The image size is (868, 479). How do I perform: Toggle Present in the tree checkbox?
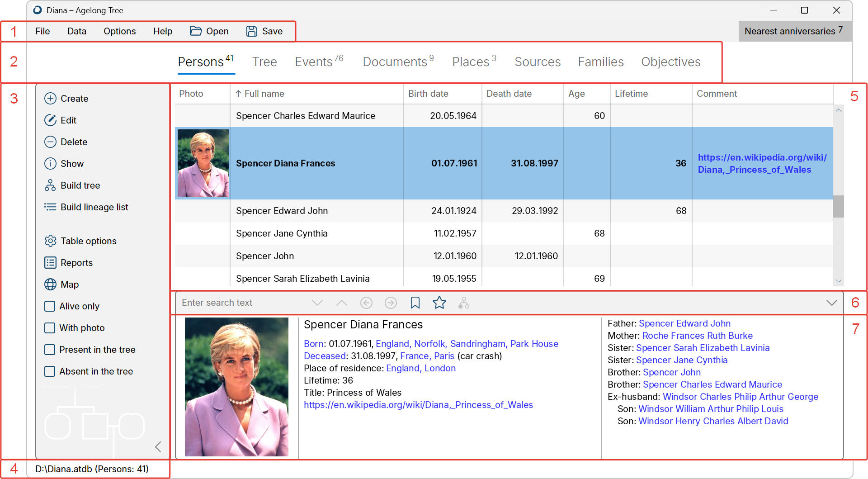click(50, 350)
